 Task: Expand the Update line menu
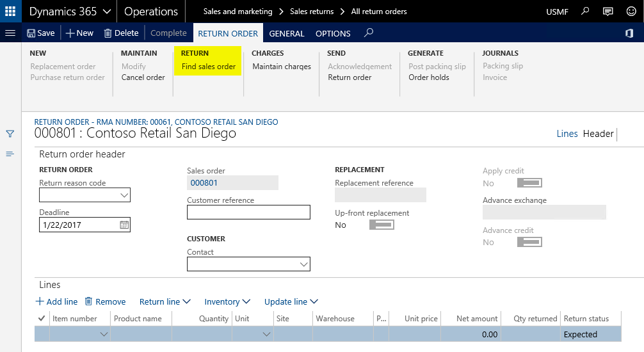291,301
